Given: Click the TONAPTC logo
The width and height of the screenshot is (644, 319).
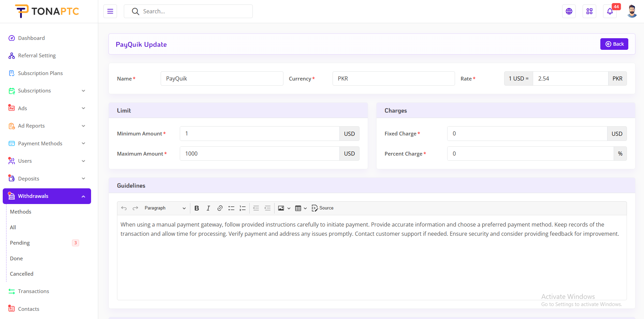Looking at the screenshot, I should 47,11.
